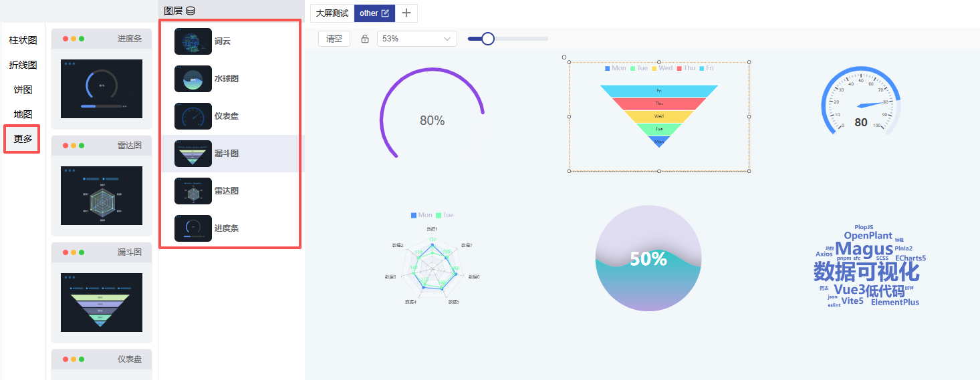Open the 柱状图 category
Viewport: 980px width, 380px height.
click(23, 41)
